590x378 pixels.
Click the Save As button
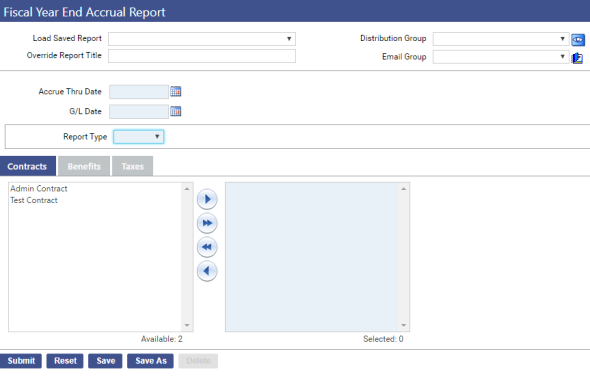151,361
